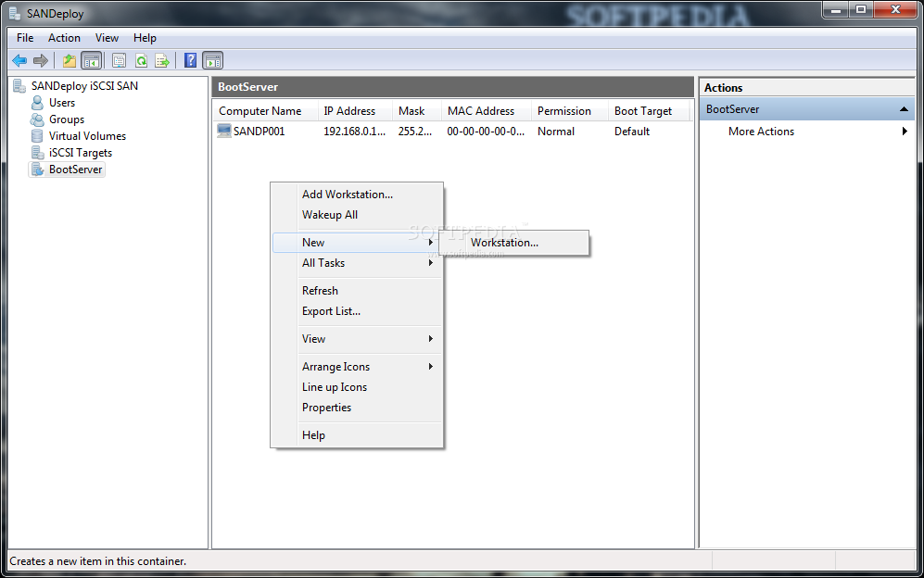924x578 pixels.
Task: Expand the All Tasks submenu entry
Action: (357, 263)
